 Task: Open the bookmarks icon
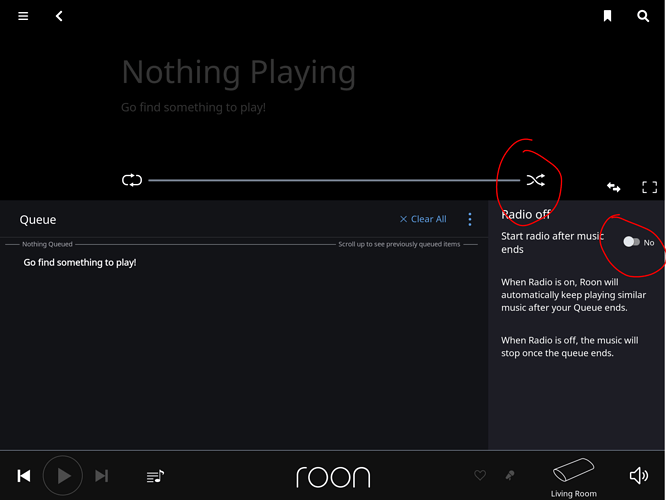[x=607, y=16]
